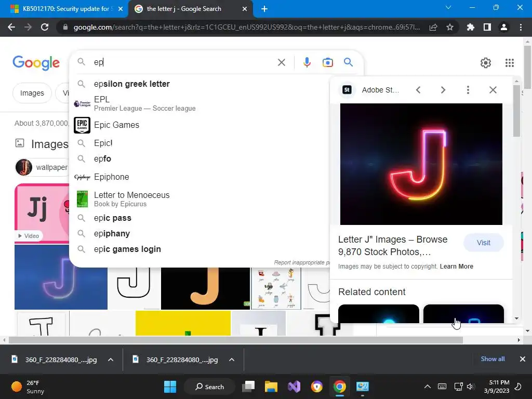Image resolution: width=532 pixels, height=399 pixels.
Task: Click Report inappropriate predictions link
Action: click(x=302, y=262)
